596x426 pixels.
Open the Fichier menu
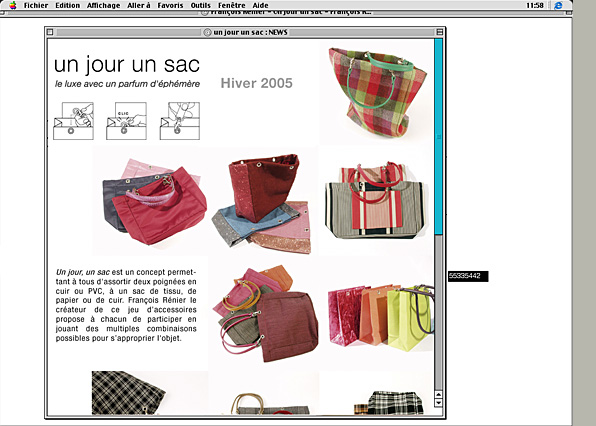(x=36, y=5)
